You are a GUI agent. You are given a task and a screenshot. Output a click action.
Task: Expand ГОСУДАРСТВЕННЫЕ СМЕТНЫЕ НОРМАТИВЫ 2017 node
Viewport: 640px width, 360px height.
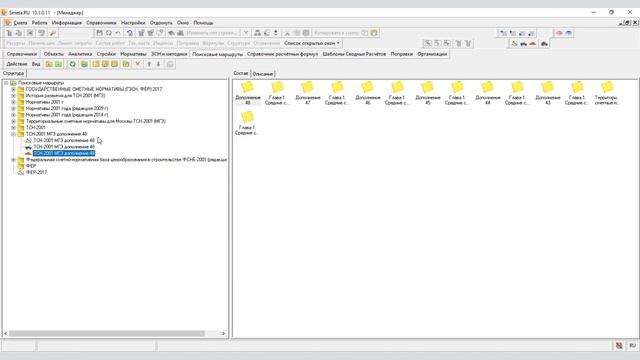pos(13,89)
